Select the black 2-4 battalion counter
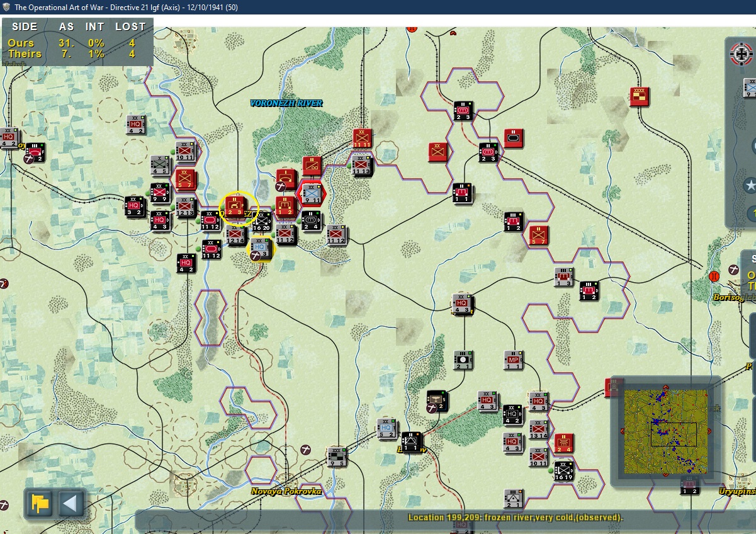Viewport: 756px width, 534px height. click(311, 220)
